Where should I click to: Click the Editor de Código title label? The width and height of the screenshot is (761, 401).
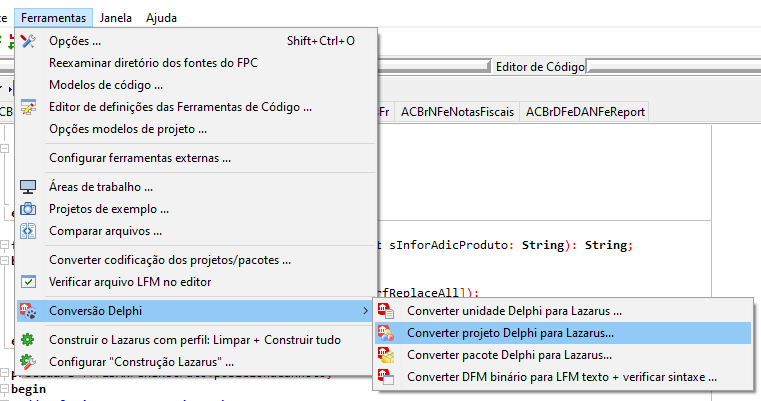[540, 67]
